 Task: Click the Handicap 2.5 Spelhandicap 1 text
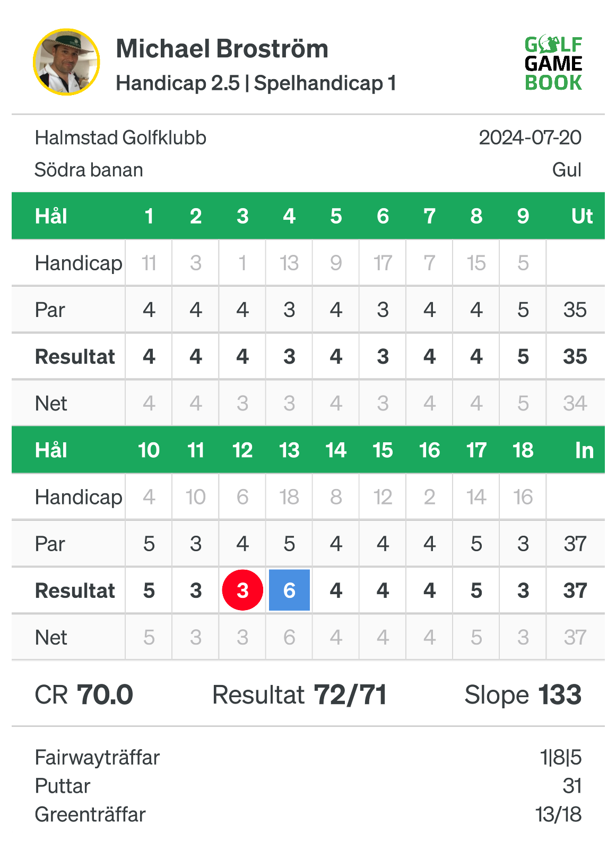click(256, 83)
